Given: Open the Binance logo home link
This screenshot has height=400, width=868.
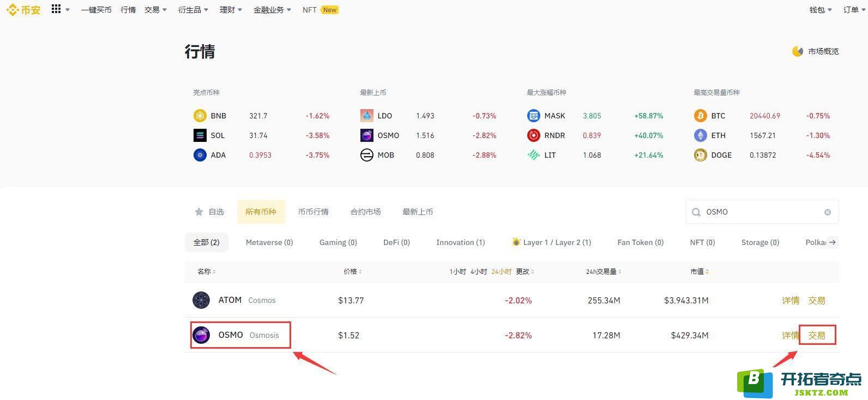Looking at the screenshot, I should click(x=23, y=10).
